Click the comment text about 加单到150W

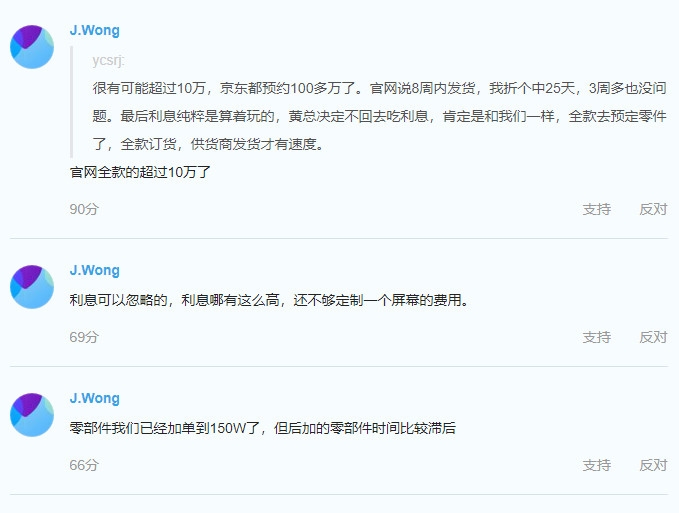262,428
